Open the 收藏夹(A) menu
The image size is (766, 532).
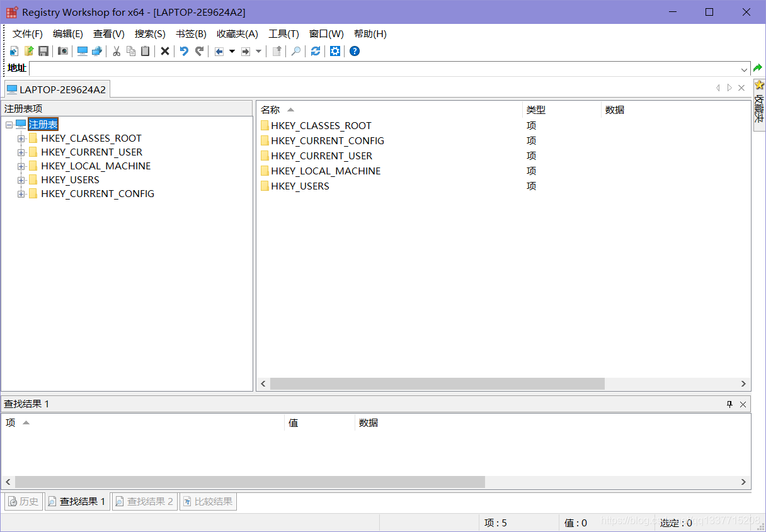point(237,34)
